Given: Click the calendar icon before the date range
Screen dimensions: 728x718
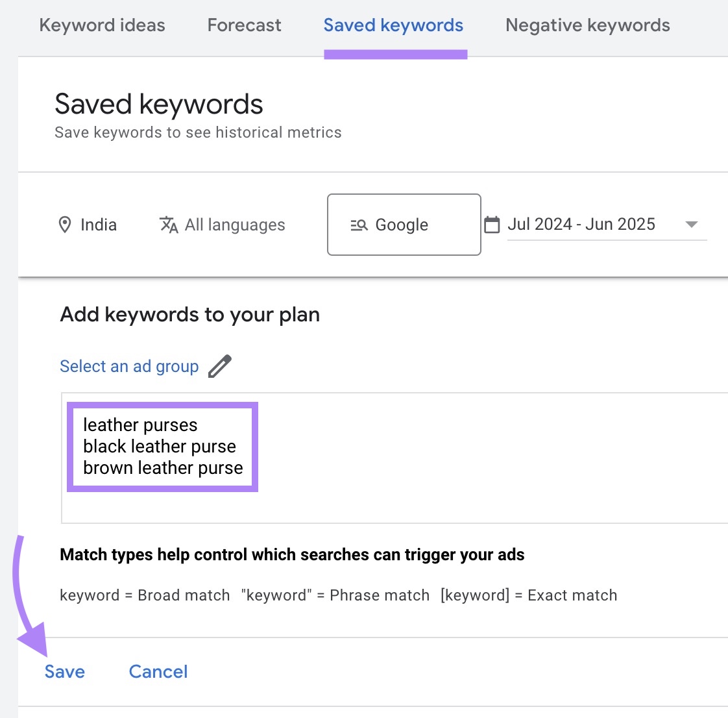Looking at the screenshot, I should [x=492, y=223].
